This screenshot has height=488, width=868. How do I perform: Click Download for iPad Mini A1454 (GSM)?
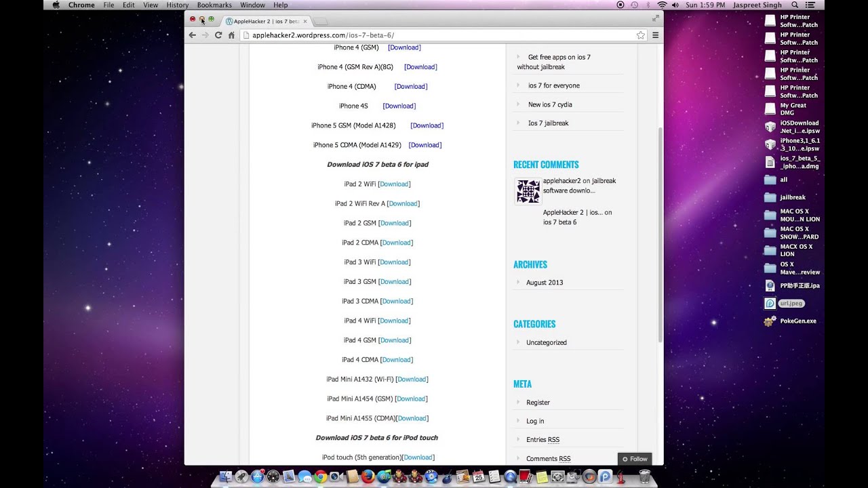pyautogui.click(x=411, y=399)
